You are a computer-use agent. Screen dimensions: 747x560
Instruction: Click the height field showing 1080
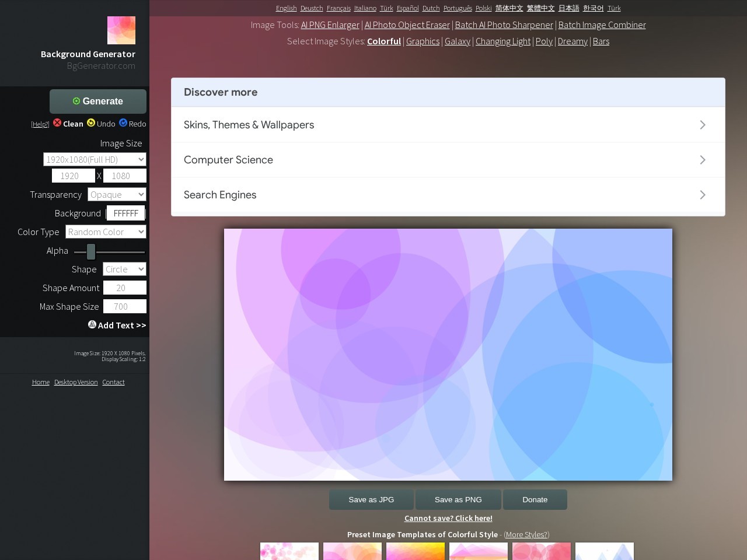125,176
